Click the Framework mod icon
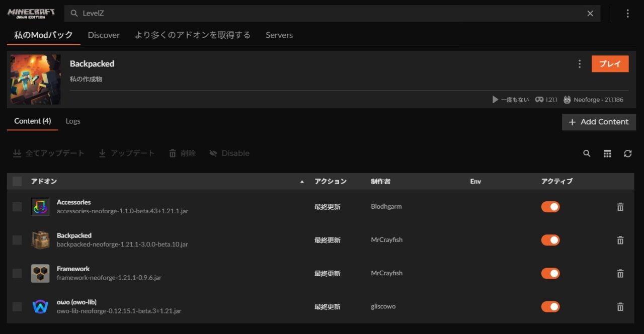644x334 pixels. [40, 273]
